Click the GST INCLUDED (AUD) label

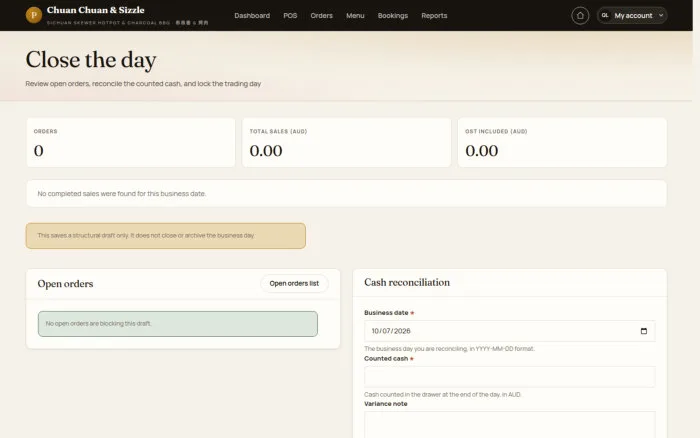496,131
